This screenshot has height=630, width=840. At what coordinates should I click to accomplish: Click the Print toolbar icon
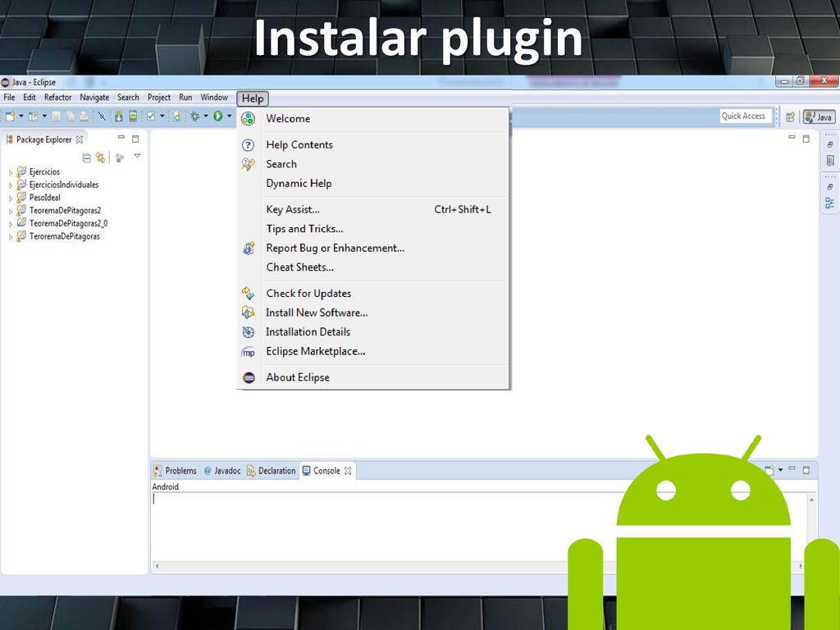click(84, 116)
